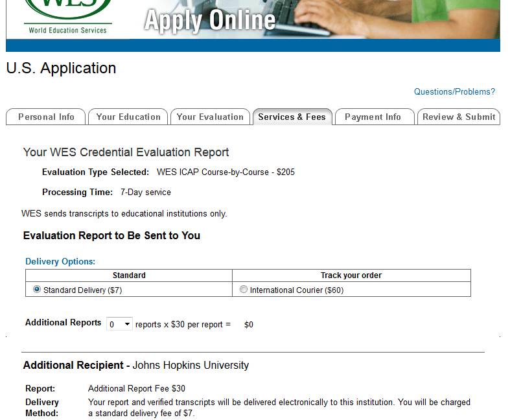Click the Apply Online banner image
Image resolution: width=510 pixels, height=420 pixels.
(x=253, y=19)
